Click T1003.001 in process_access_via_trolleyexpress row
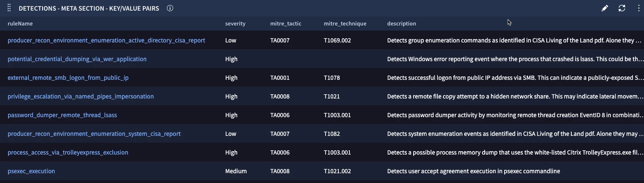Screen dimensions: 644x183 pyautogui.click(x=337, y=153)
